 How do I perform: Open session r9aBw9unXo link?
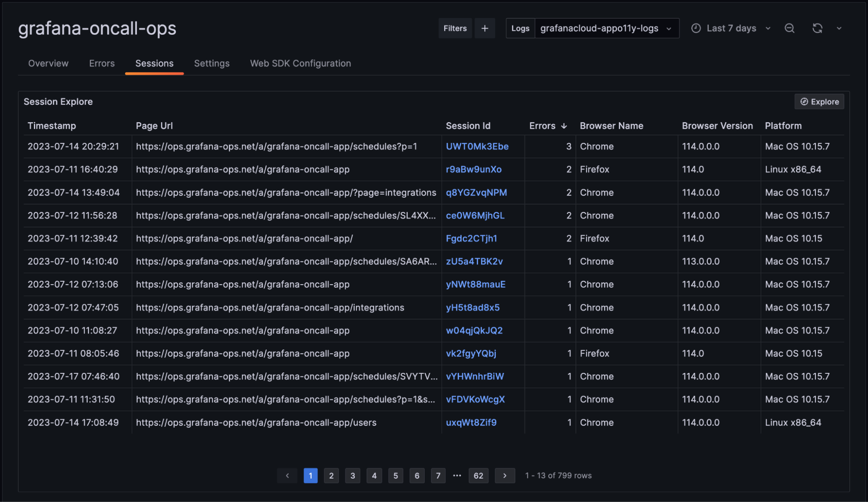click(473, 170)
